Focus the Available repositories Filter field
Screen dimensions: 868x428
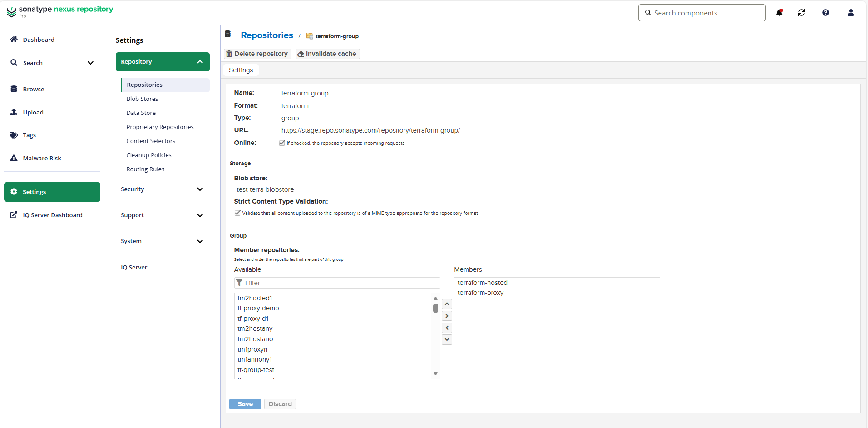[x=337, y=283]
